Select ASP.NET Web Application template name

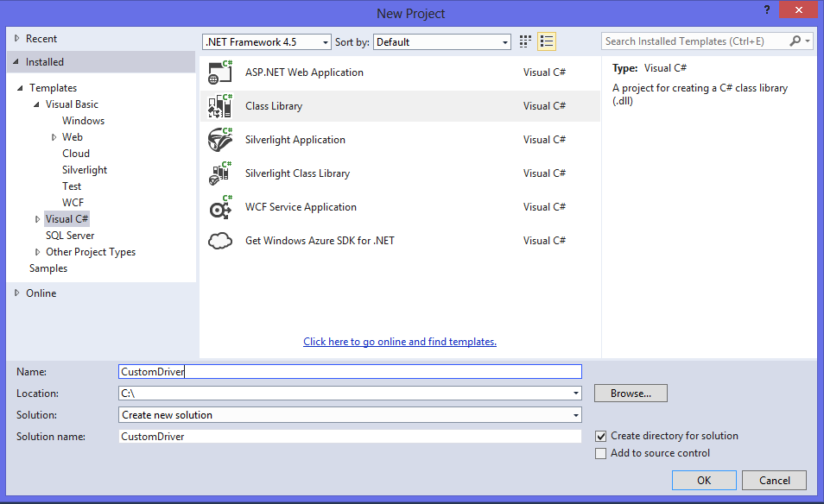[304, 72]
